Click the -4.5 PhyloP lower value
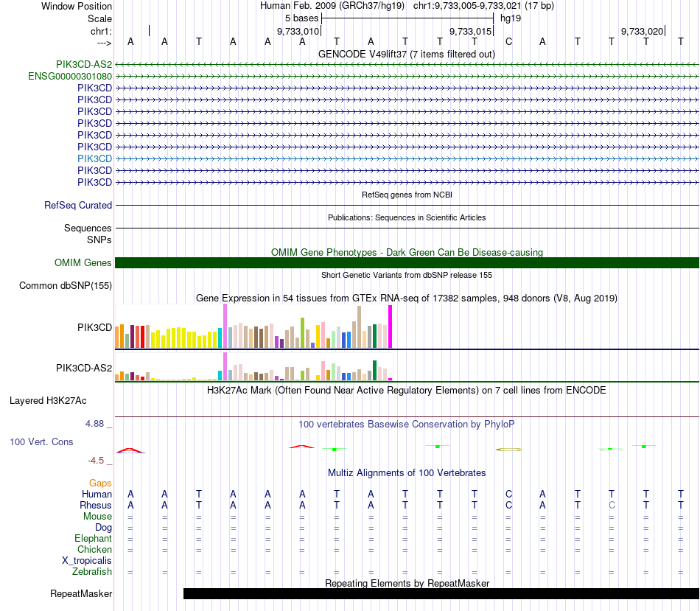The height and width of the screenshot is (611, 700). coord(96,461)
